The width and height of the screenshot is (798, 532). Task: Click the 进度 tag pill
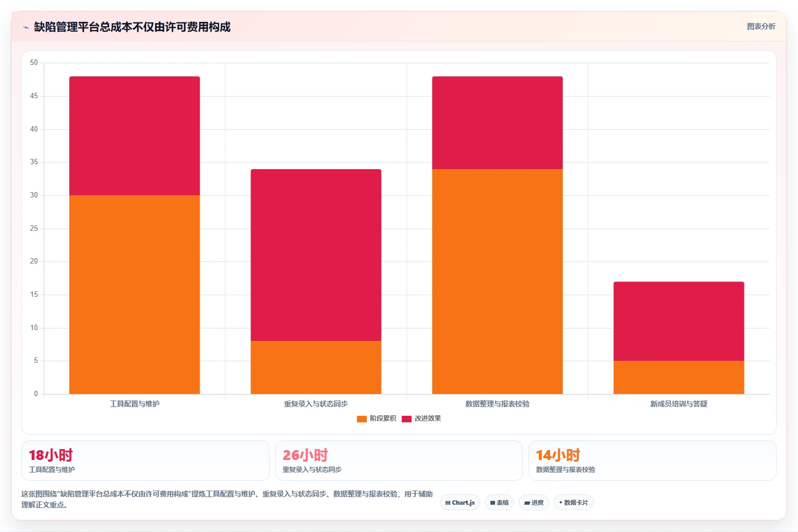[x=534, y=503]
